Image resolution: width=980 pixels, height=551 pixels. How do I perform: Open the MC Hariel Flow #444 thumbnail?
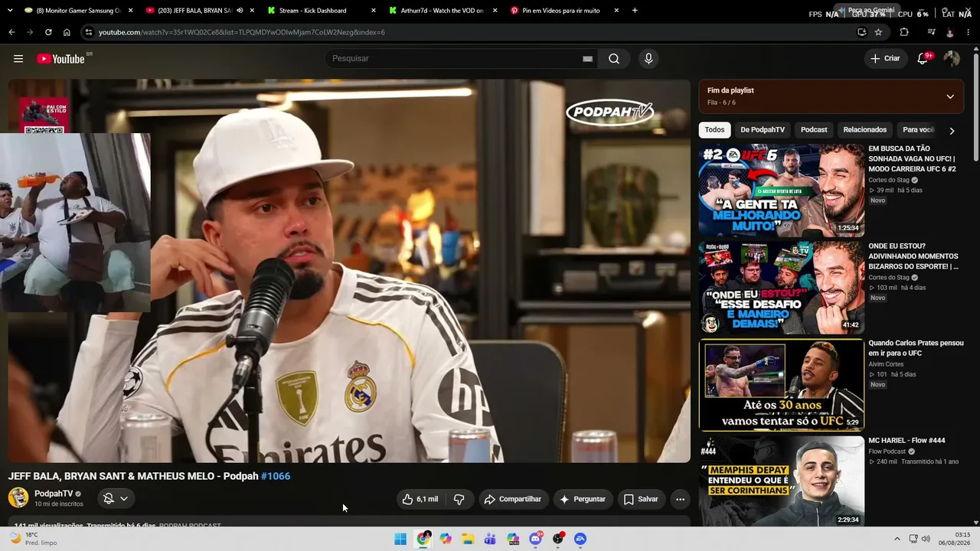point(782,482)
